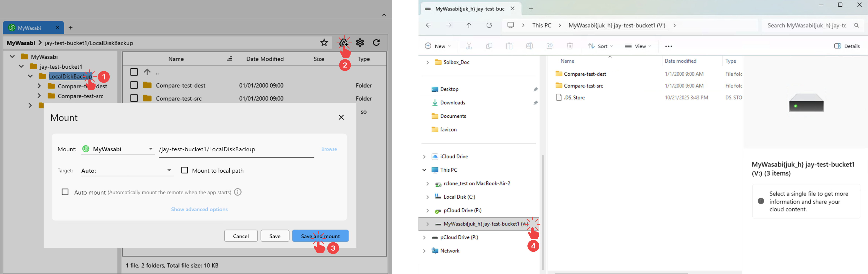Click the mount drive icon in toolbar
868x274 pixels.
[x=343, y=43]
